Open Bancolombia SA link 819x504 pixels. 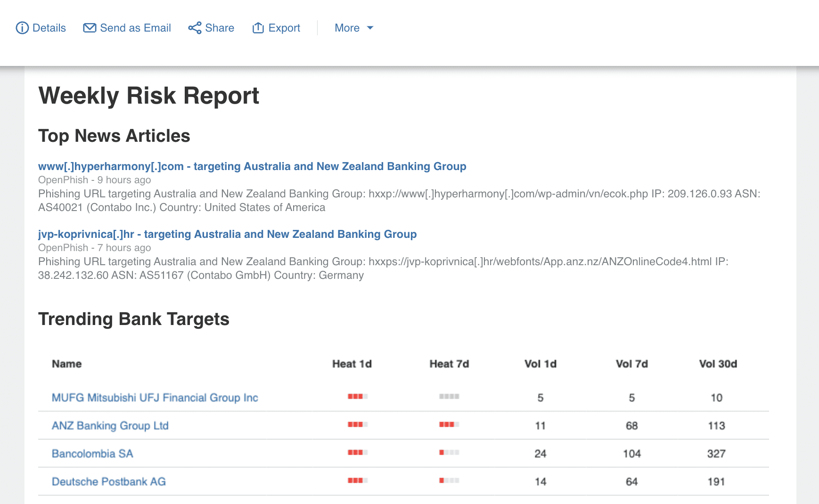coord(92,454)
